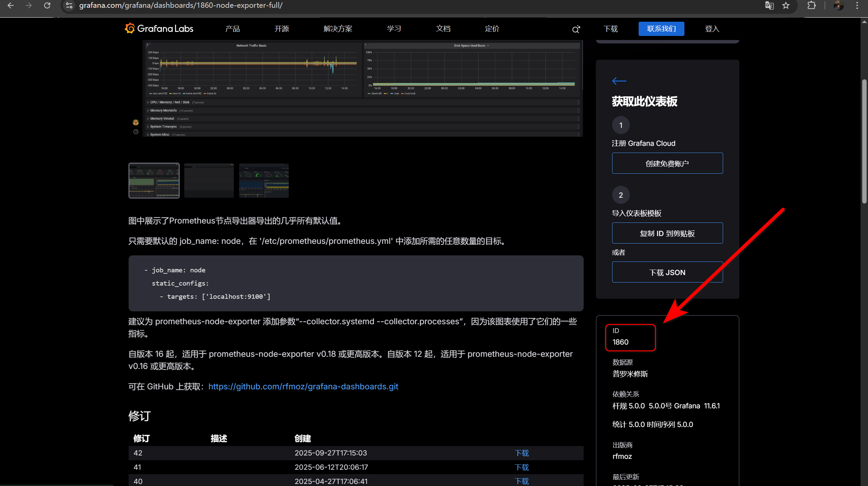868x486 pixels.
Task: Open the 解决方案 menu
Action: [x=338, y=29]
